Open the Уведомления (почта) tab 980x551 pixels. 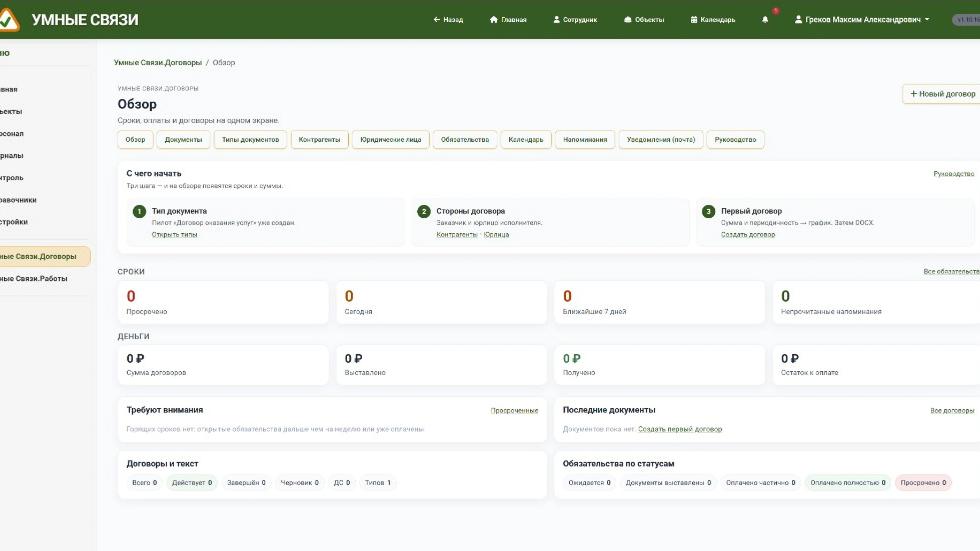661,140
